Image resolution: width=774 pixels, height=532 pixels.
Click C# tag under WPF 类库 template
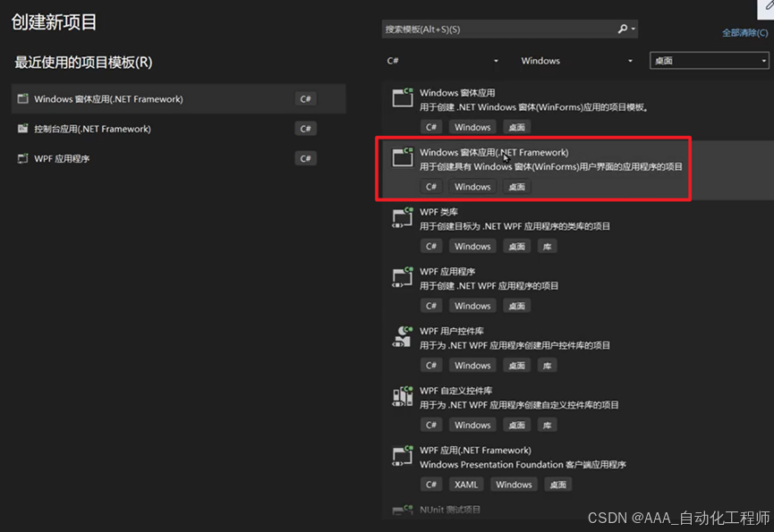[431, 247]
